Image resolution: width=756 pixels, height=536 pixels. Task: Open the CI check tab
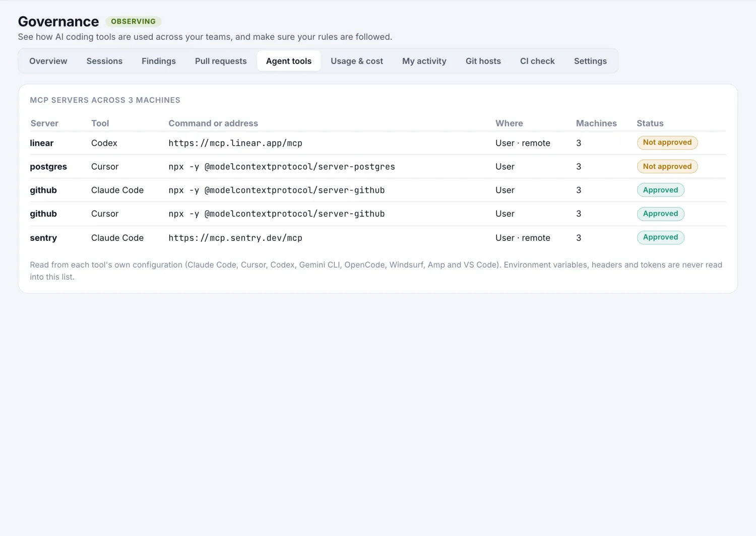tap(537, 61)
